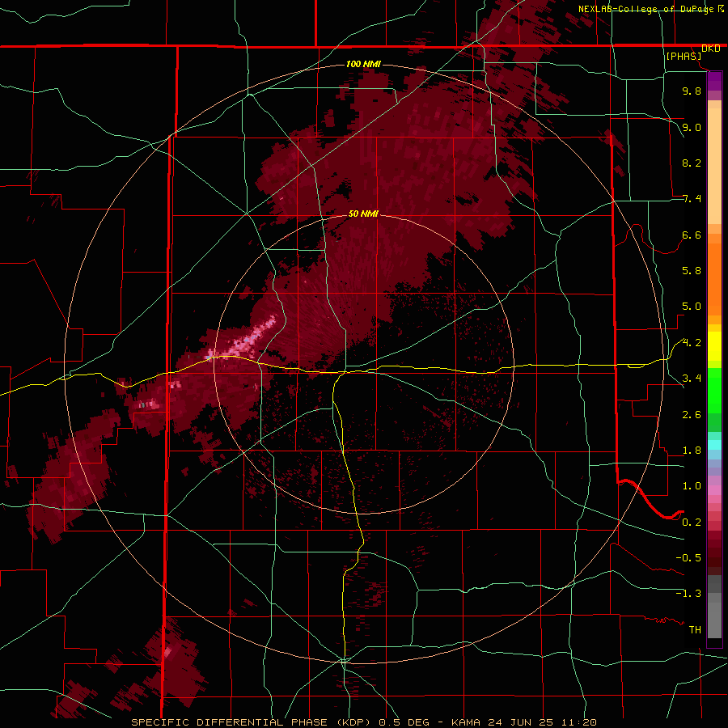Click the 2.6 value on the scale
The image size is (728, 728).
692,415
